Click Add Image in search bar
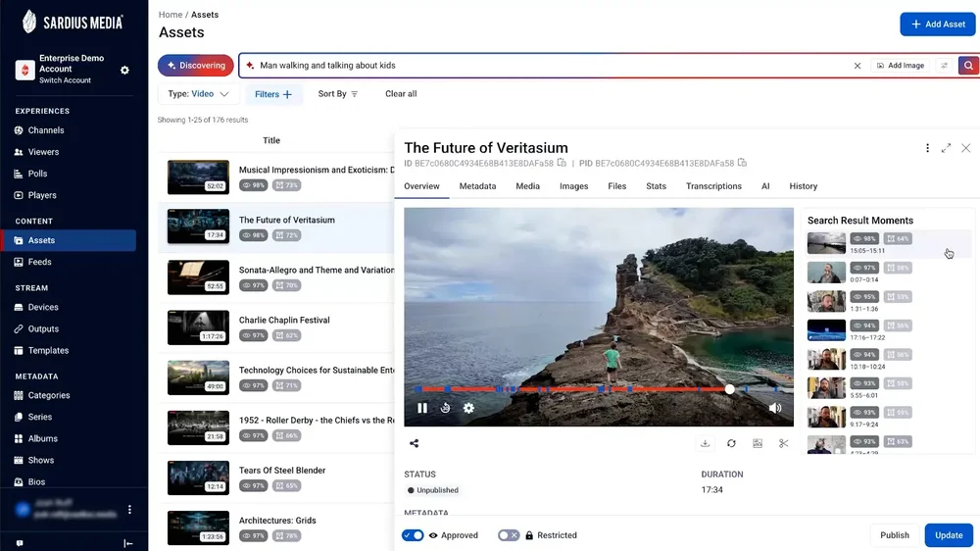The width and height of the screenshot is (980, 551). click(x=901, y=66)
